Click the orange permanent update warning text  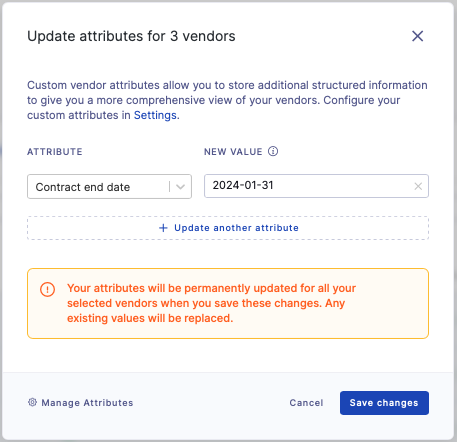[211, 303]
